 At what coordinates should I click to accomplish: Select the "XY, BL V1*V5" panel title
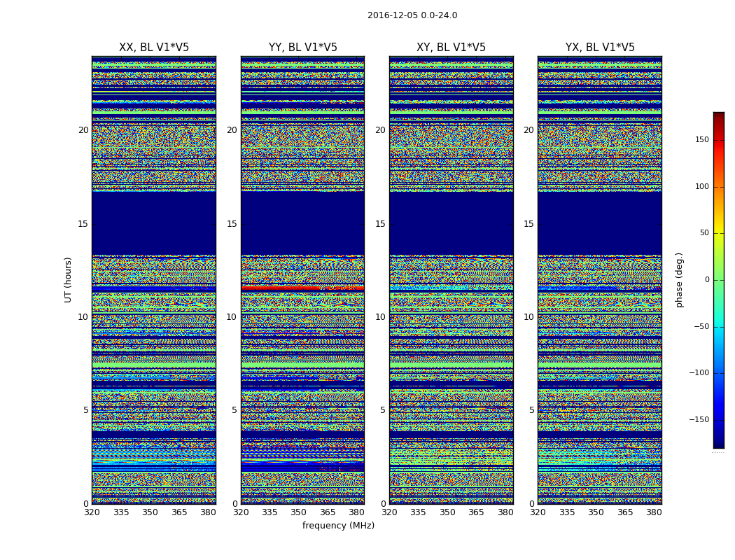pos(451,48)
